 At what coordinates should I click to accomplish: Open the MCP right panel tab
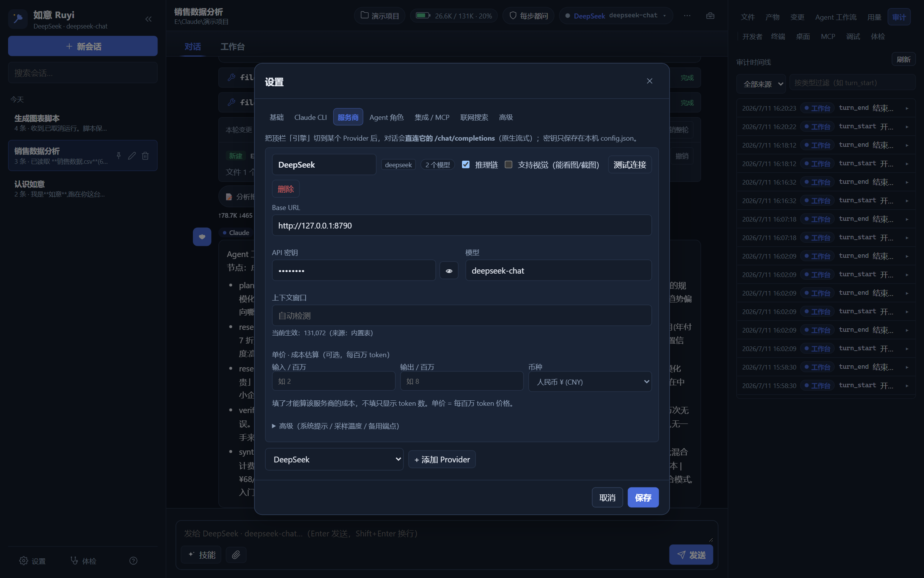[828, 36]
